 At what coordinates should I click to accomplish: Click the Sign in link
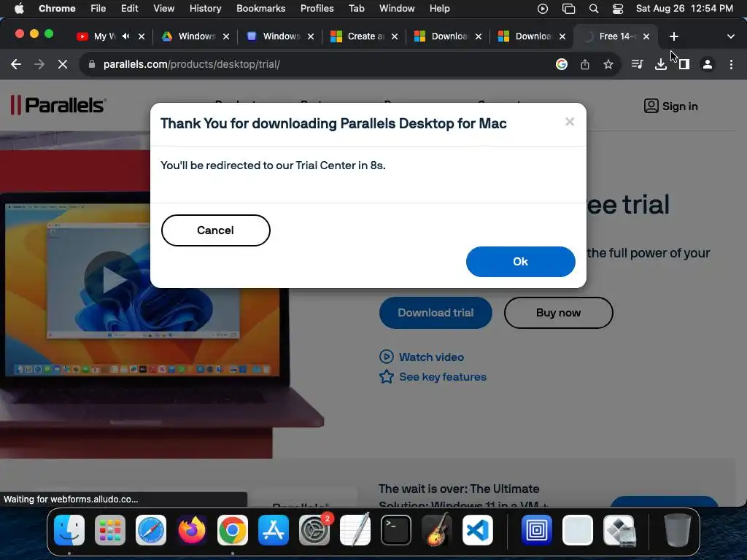pyautogui.click(x=671, y=106)
